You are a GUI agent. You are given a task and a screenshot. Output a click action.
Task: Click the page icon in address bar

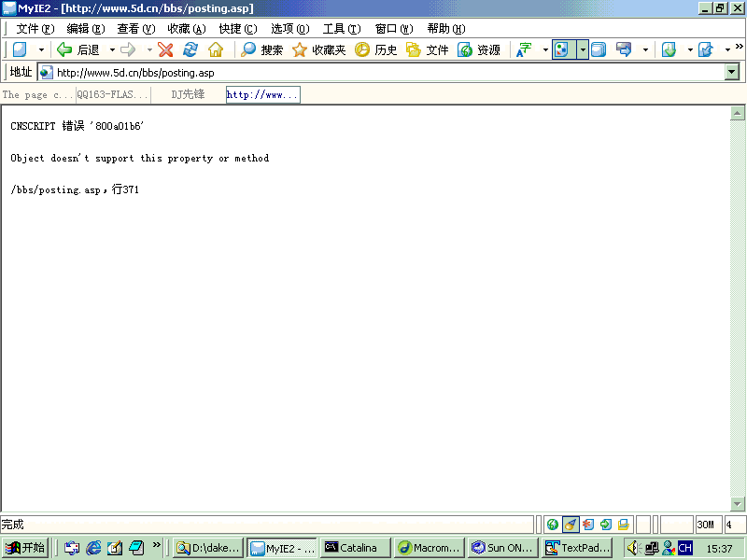point(46,73)
